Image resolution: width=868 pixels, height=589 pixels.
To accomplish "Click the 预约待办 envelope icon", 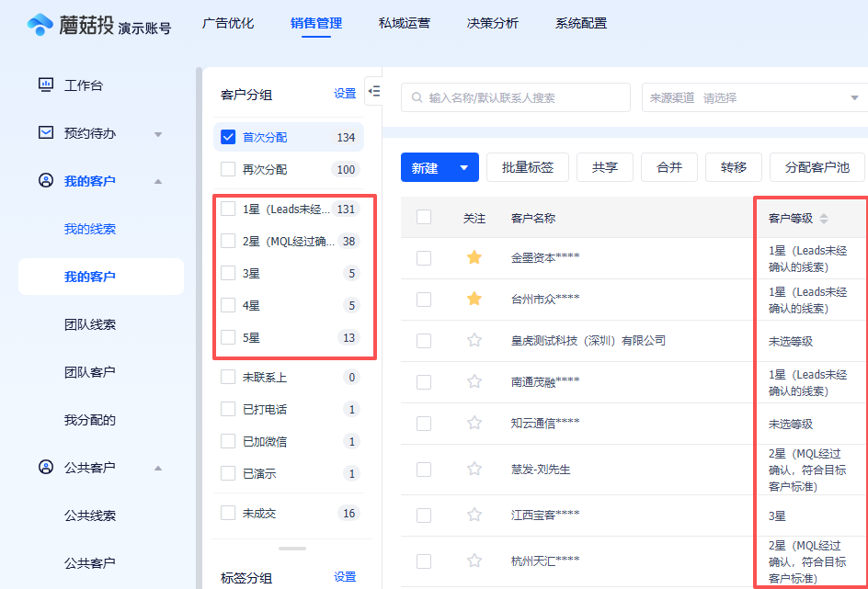I will [x=46, y=133].
